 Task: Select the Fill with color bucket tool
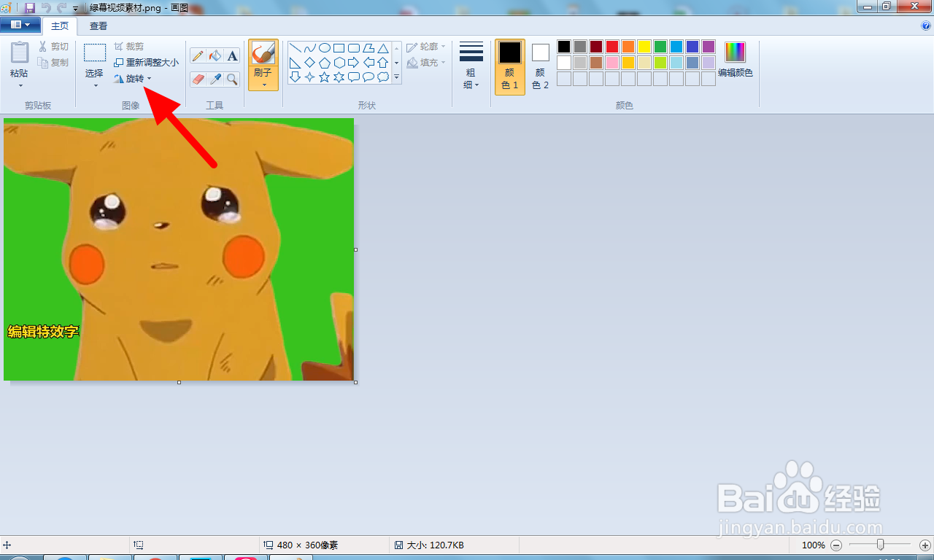[x=215, y=56]
